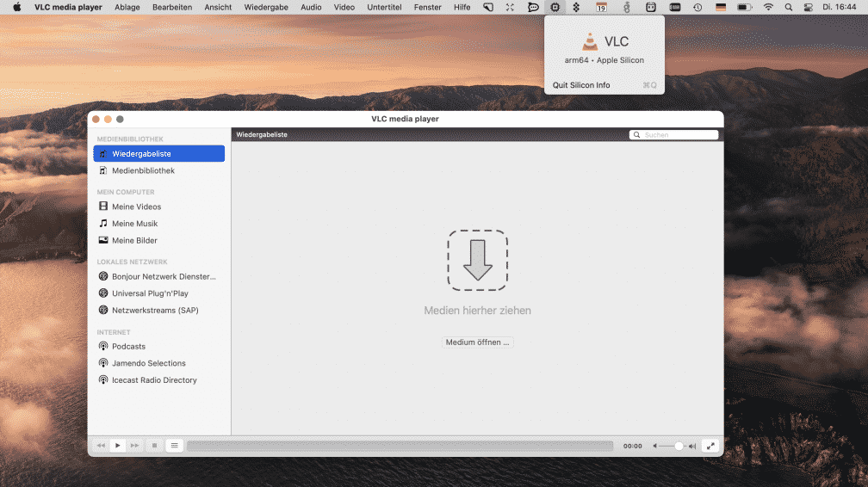The width and height of the screenshot is (868, 487).
Task: Click the tag-shaped menu bar icon
Action: pos(488,7)
